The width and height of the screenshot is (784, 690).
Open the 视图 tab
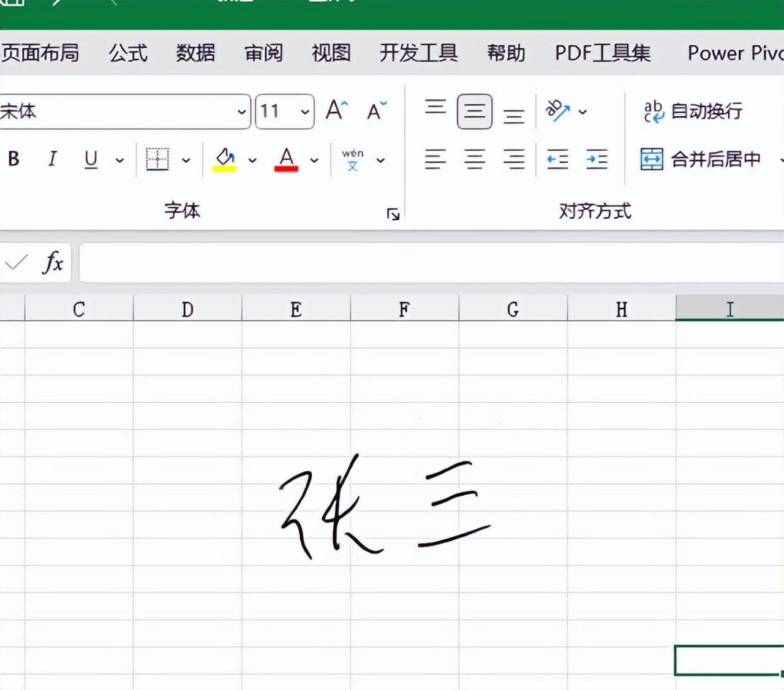pos(331,53)
